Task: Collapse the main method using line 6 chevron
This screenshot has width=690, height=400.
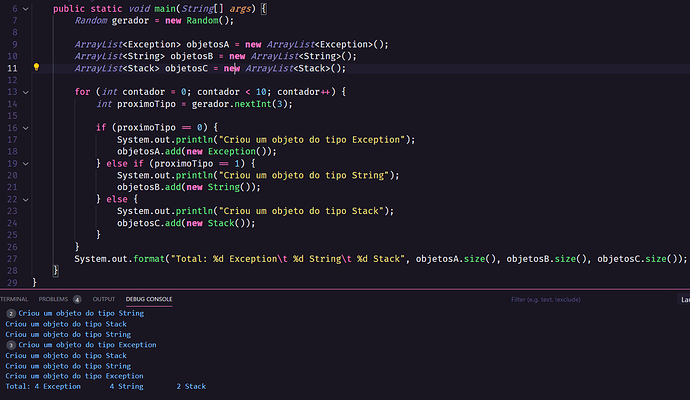Action: (26, 9)
